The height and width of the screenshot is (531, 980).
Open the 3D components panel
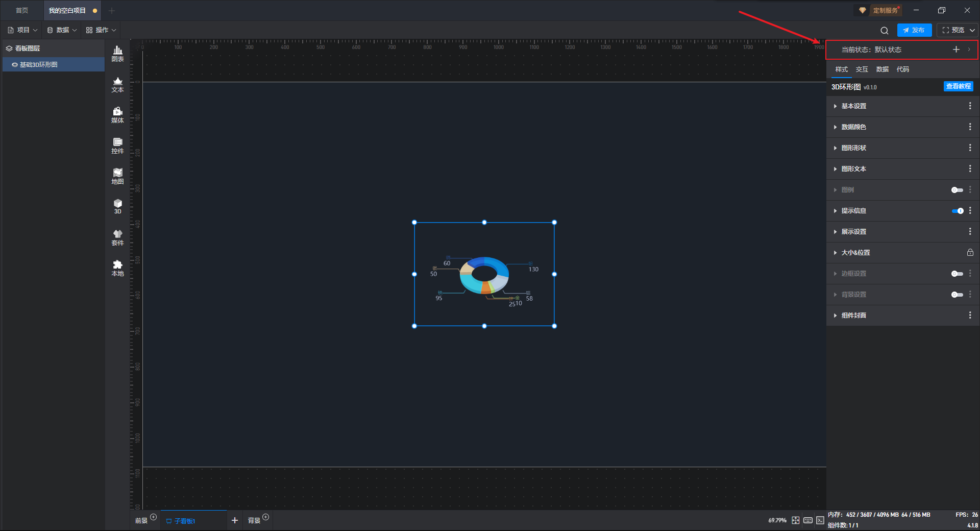pos(117,206)
